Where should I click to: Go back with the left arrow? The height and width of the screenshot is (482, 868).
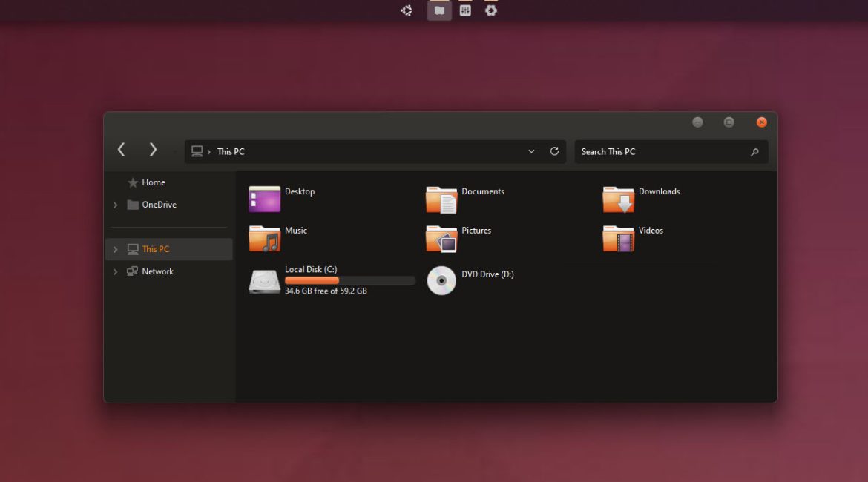click(121, 149)
